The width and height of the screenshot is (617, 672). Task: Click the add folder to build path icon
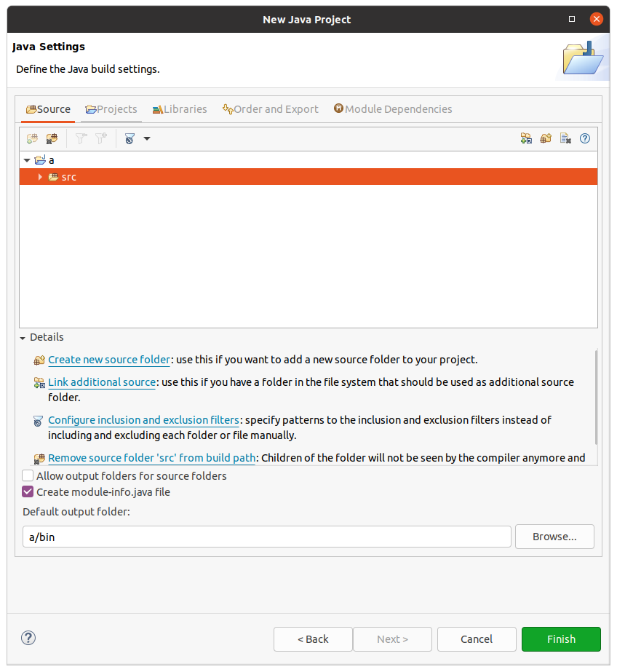coord(32,138)
